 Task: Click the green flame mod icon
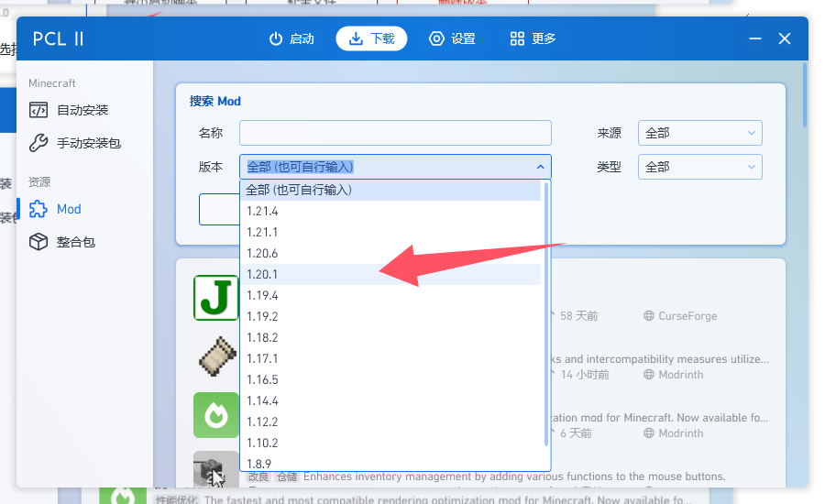coord(216,415)
